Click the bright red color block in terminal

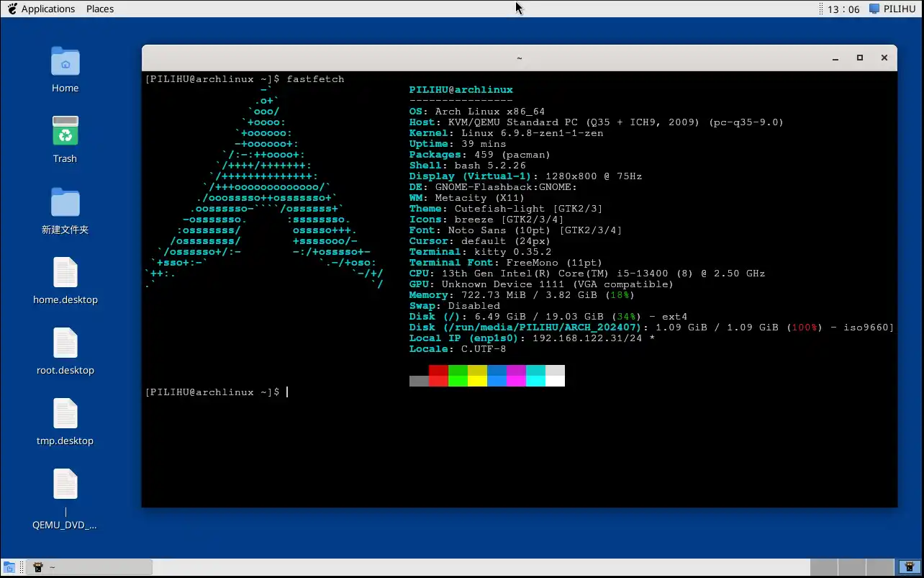438,381
